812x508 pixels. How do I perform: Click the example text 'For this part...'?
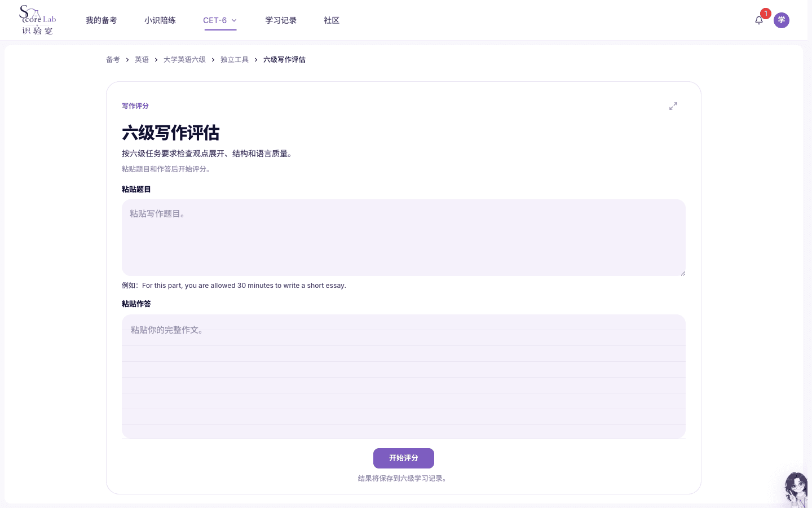coord(244,286)
